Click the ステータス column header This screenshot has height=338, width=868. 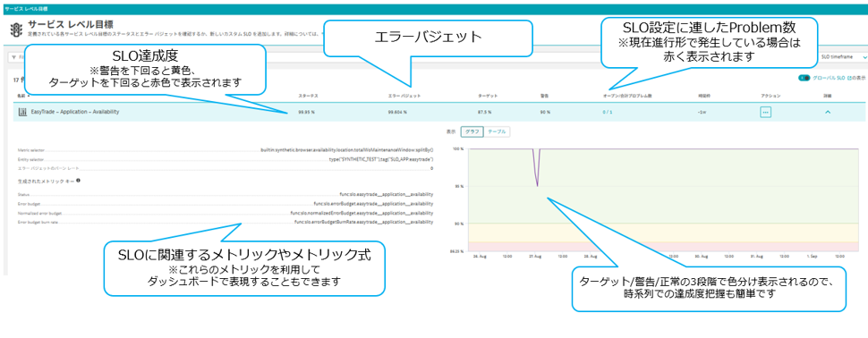pos(308,96)
